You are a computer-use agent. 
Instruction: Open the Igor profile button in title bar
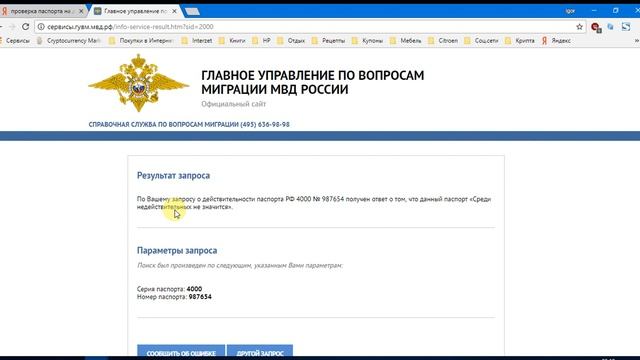[x=570, y=11]
